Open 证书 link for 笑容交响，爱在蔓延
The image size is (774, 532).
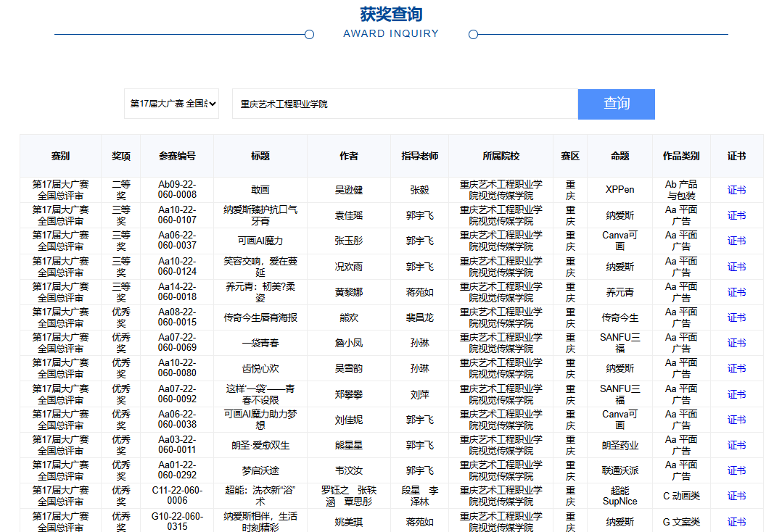[x=736, y=267]
